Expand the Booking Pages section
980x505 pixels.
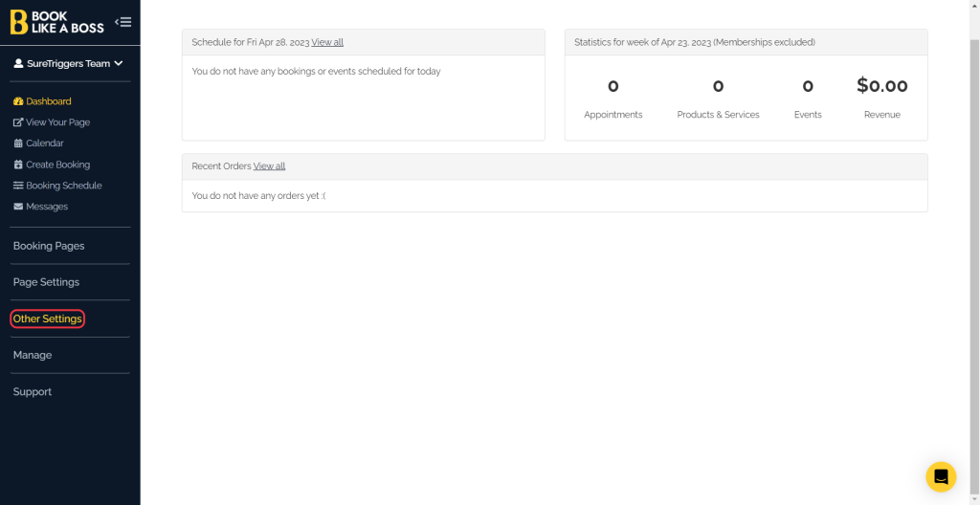pos(49,246)
